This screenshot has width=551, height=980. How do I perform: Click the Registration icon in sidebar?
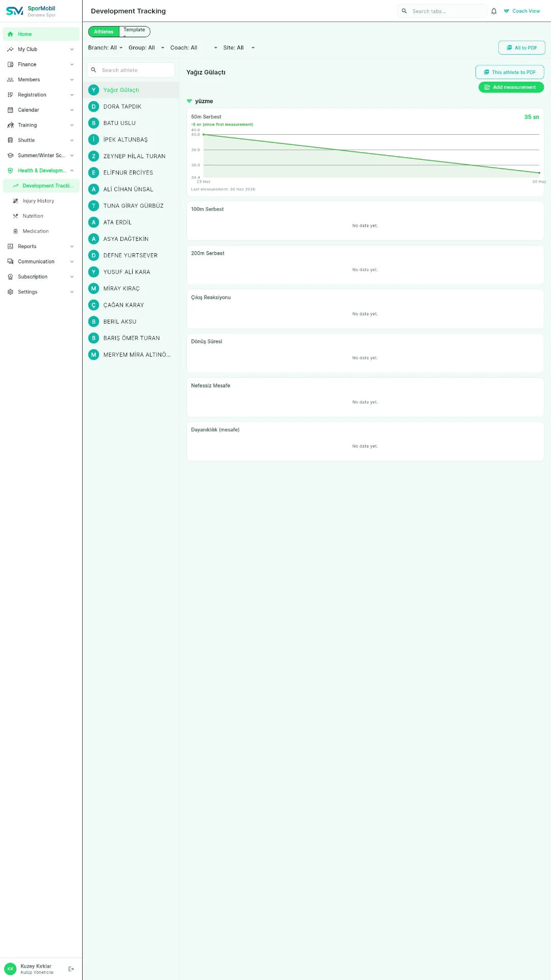click(10, 95)
